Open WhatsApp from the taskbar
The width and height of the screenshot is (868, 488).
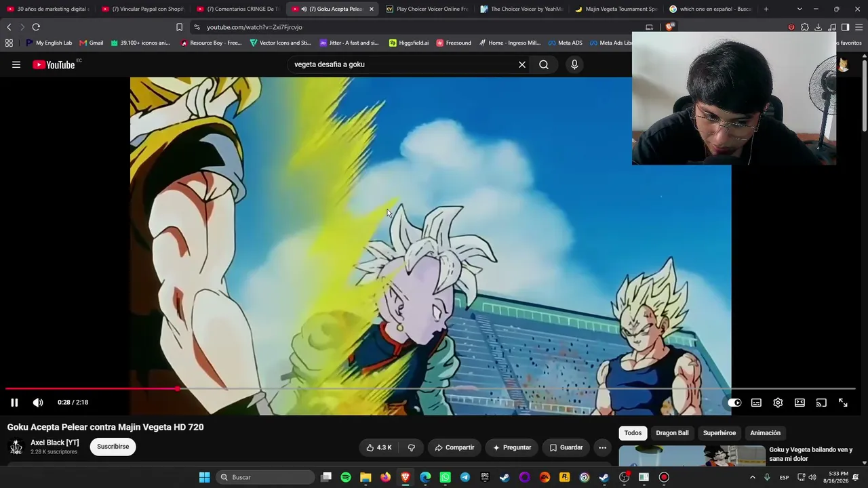pos(445,477)
